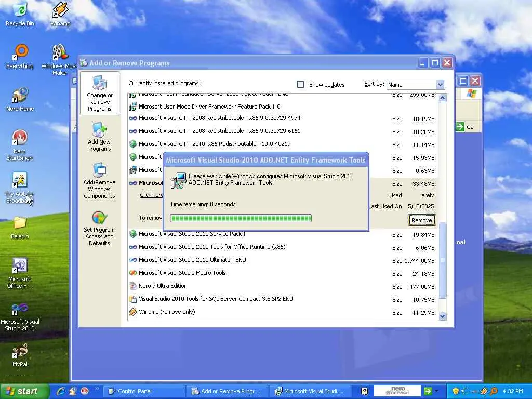Click the Winamp (remove only) program icon
The height and width of the screenshot is (399, 532).
(133, 312)
